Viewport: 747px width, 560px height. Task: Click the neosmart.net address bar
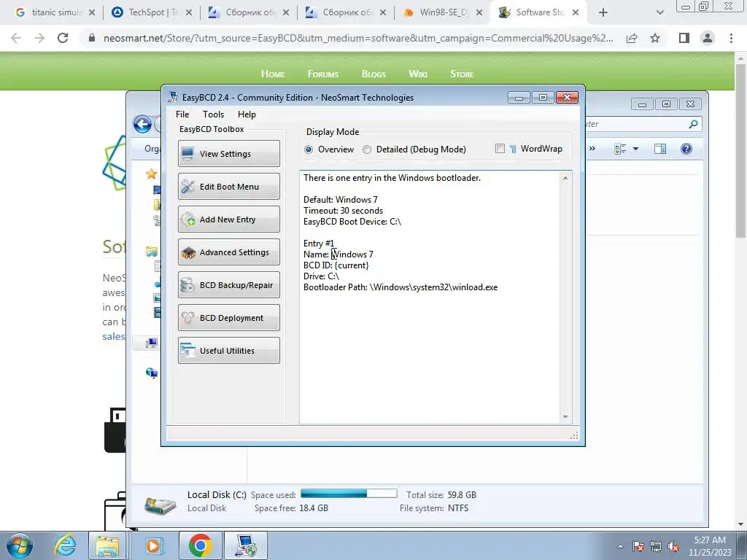tap(358, 38)
